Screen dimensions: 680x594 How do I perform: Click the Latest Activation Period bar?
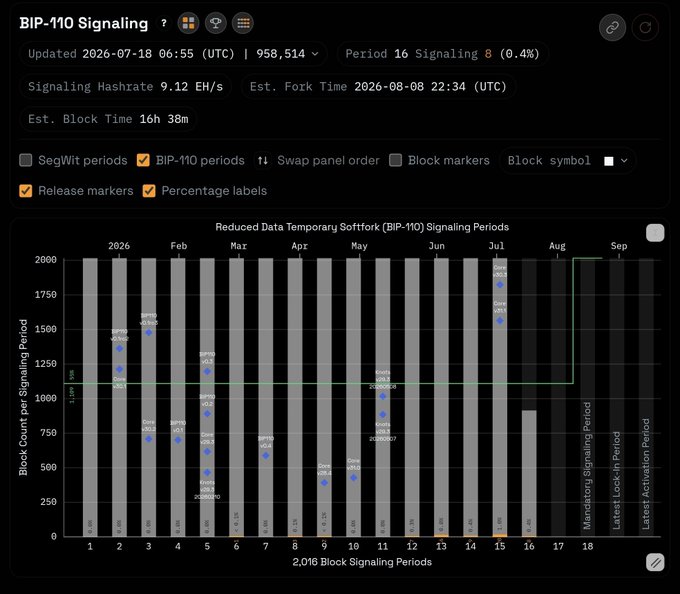(646, 398)
